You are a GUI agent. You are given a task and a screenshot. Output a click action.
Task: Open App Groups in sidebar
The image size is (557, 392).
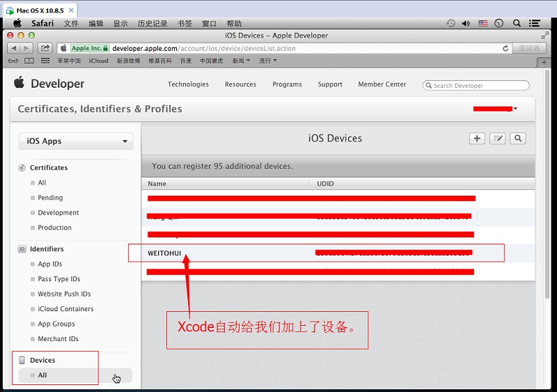click(56, 324)
